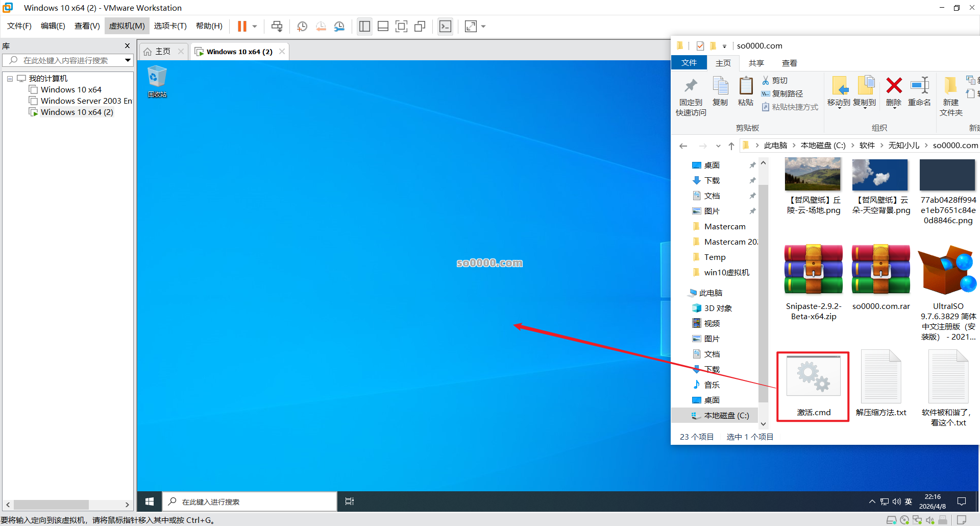Viewport: 980px width, 526px height.
Task: Open the power options dropdown beside pause
Action: 255,27
